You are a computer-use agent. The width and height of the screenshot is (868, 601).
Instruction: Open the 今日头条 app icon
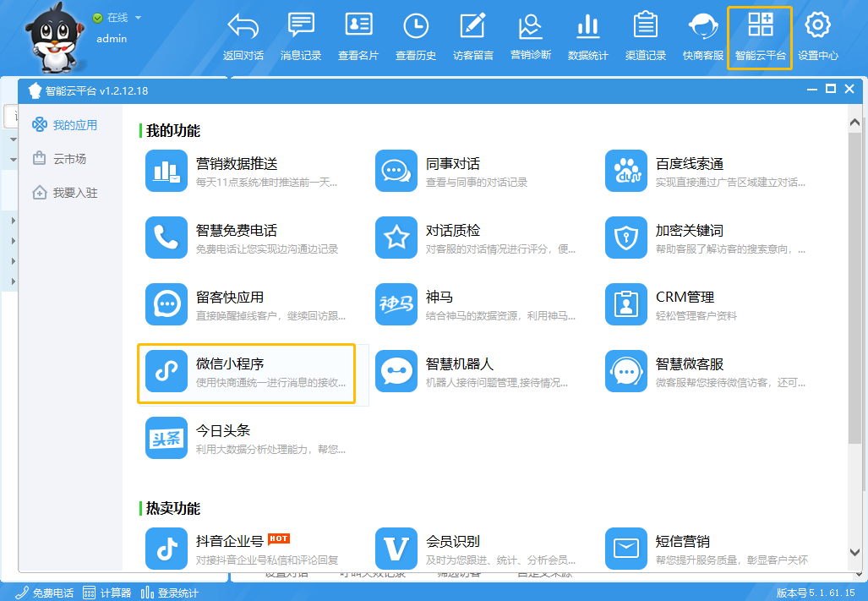tap(167, 438)
